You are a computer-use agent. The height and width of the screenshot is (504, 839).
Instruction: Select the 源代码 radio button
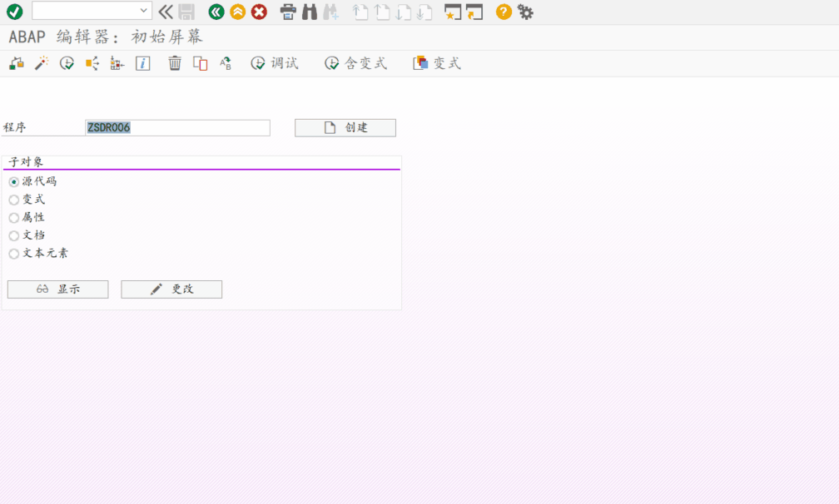coord(13,181)
